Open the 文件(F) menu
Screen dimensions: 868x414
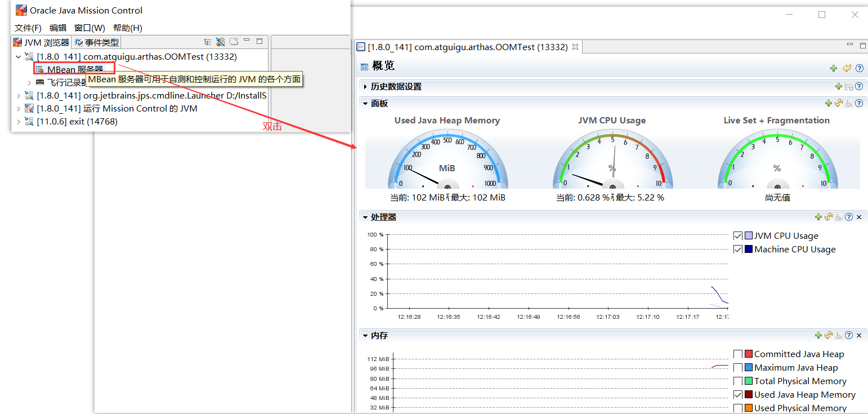[x=28, y=28]
